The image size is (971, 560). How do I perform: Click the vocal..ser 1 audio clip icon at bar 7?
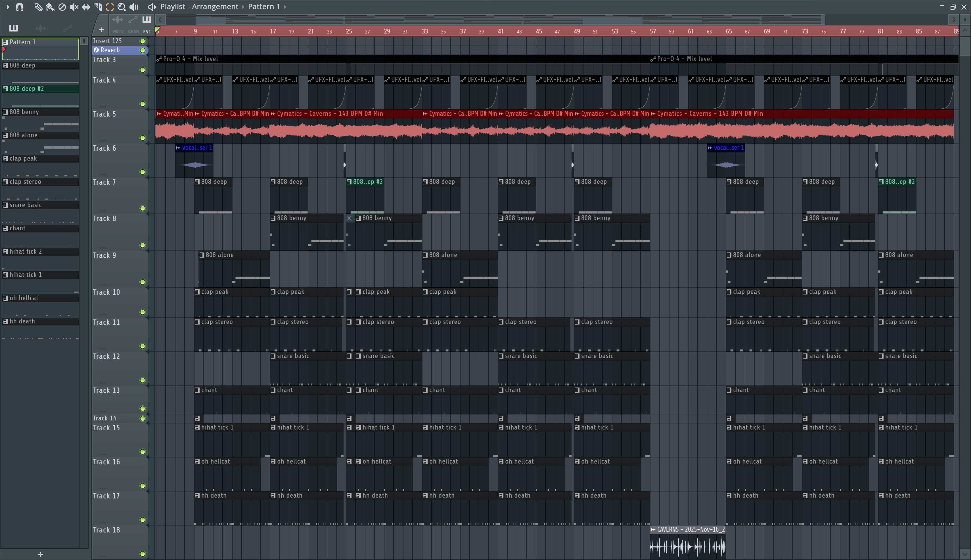tap(178, 148)
